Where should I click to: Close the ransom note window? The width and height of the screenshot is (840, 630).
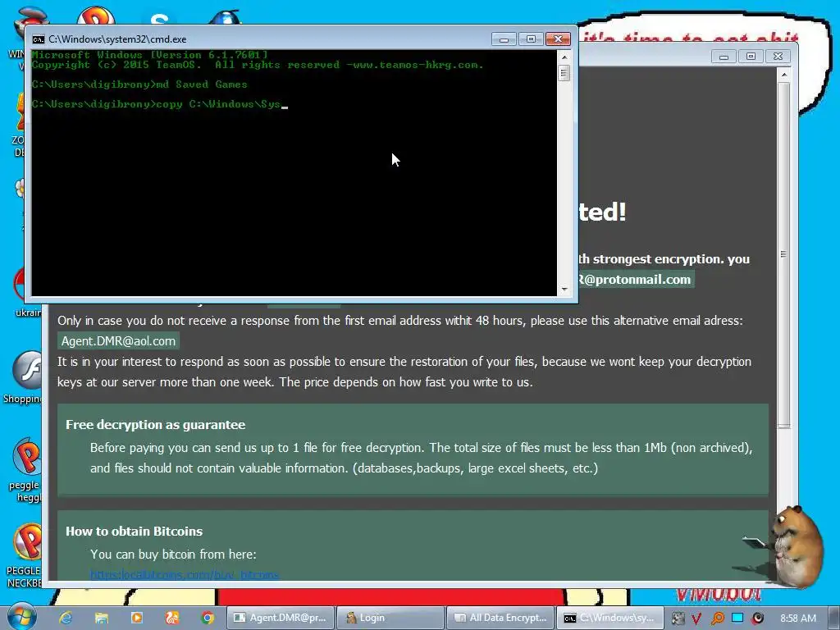(778, 57)
